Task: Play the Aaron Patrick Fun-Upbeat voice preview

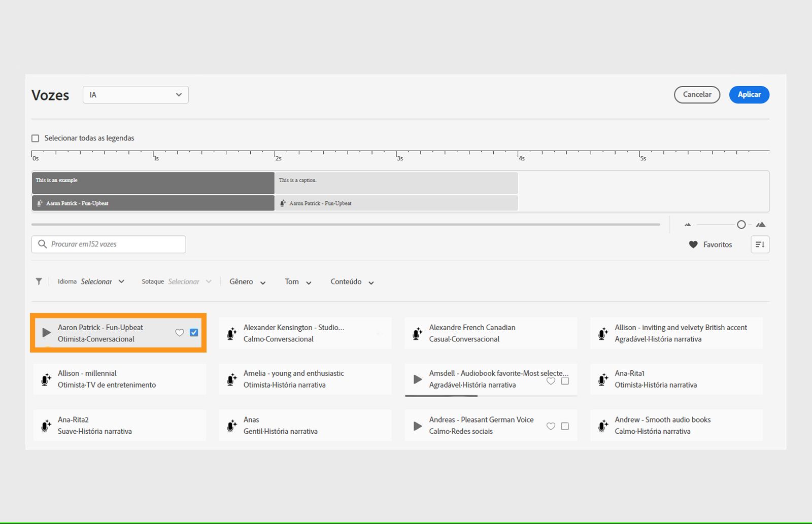Action: (46, 333)
